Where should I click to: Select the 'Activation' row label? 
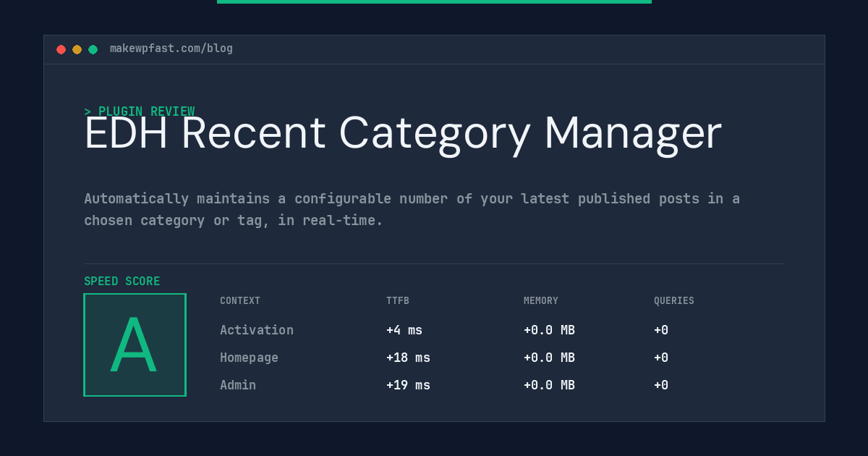257,330
